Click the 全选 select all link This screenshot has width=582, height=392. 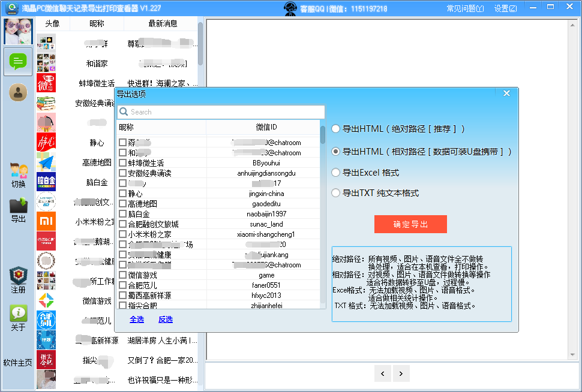click(x=137, y=319)
